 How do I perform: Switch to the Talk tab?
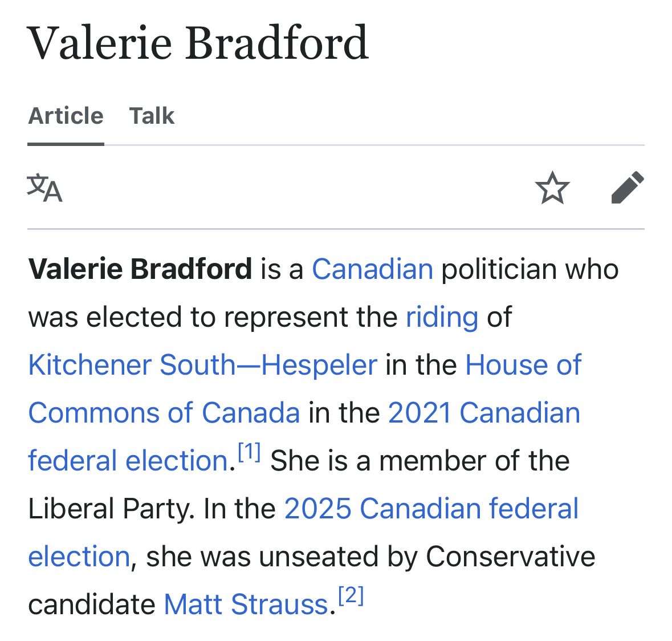[152, 116]
